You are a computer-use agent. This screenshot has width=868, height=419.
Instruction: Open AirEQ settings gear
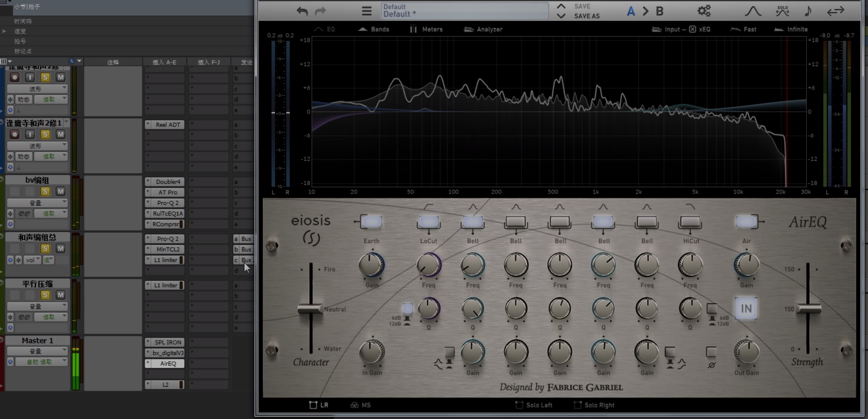704,11
